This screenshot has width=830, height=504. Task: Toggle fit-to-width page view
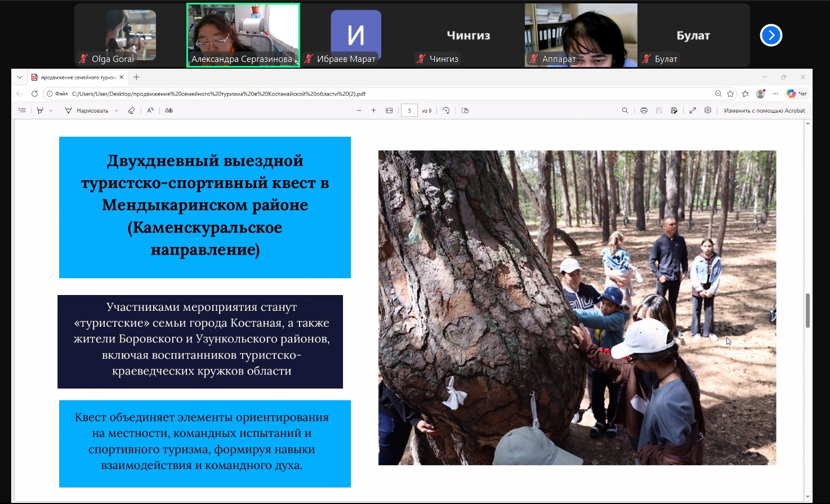coord(389,110)
